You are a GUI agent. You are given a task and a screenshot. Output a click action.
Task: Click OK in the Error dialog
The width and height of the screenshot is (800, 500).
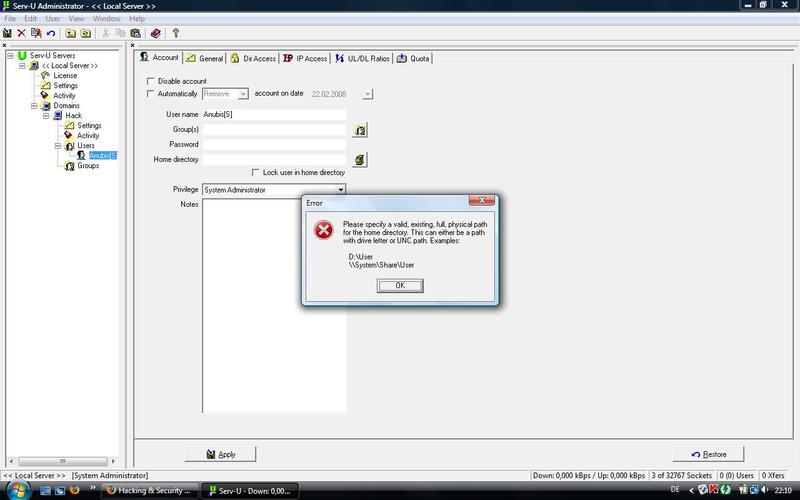400,285
